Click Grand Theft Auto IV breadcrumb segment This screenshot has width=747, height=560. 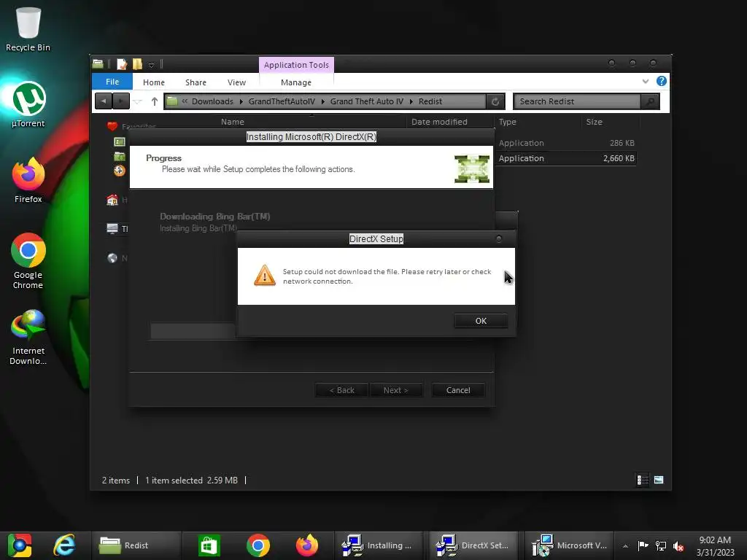[367, 101]
